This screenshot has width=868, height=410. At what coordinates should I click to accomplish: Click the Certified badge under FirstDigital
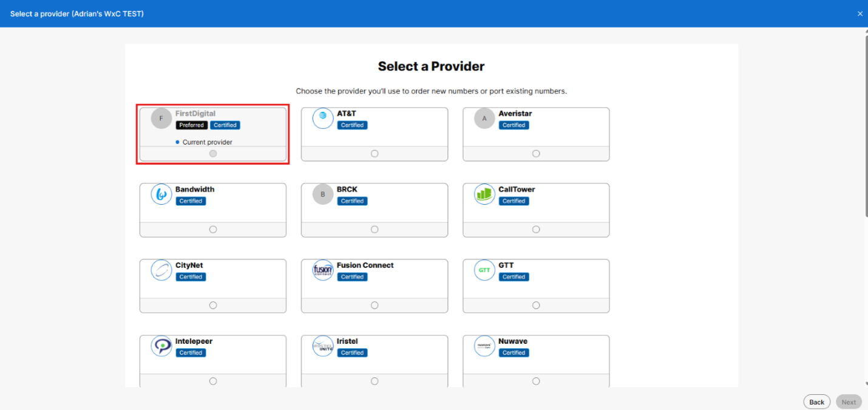coord(225,125)
